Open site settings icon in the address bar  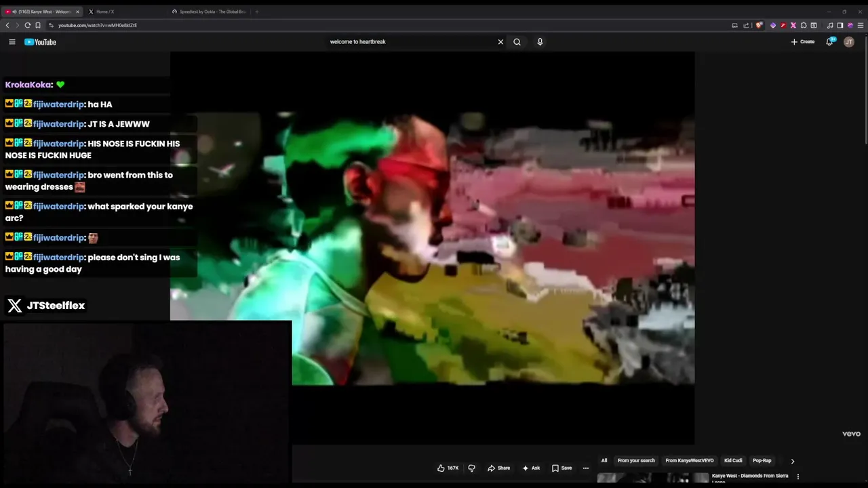pos(51,25)
